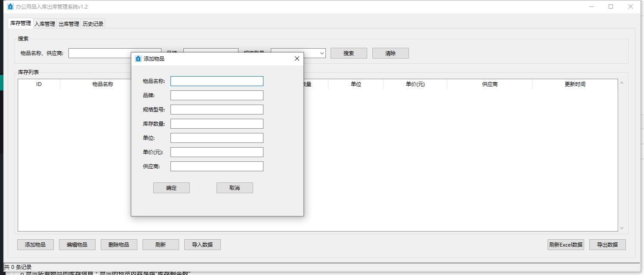
Task: Focus the 单价(元) input field
Action: tap(217, 152)
